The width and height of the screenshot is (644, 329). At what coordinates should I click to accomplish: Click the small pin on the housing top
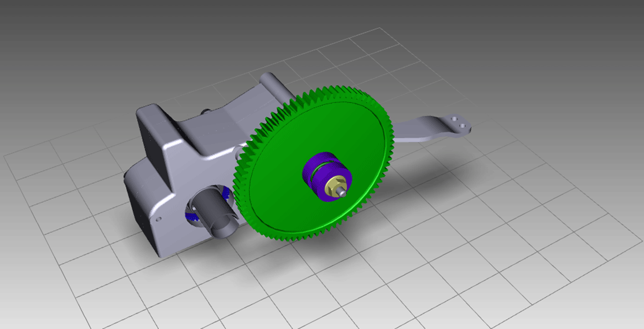204,111
